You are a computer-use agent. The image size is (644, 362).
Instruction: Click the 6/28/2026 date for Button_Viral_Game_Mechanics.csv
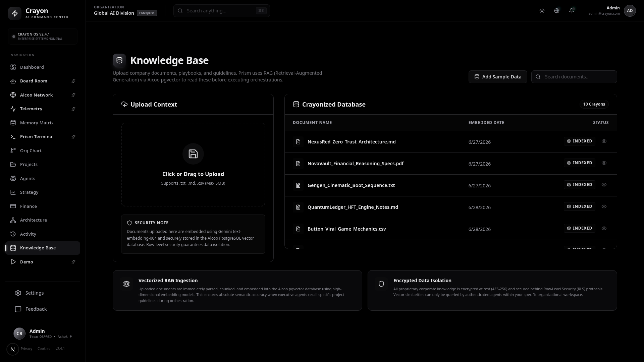tap(480, 229)
